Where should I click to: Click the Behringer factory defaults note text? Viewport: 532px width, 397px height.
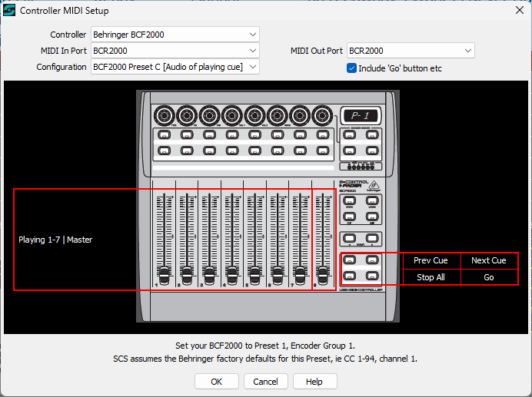click(265, 359)
